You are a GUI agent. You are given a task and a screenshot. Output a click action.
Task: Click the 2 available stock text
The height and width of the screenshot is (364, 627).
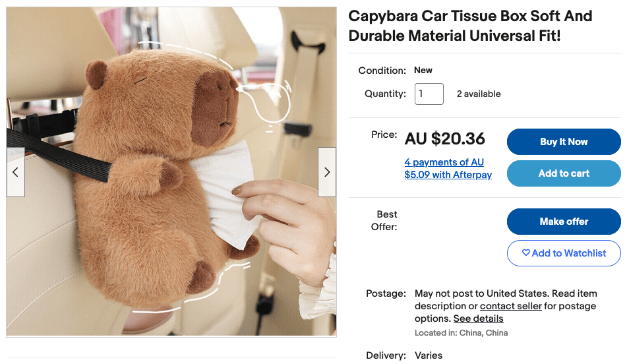point(479,94)
